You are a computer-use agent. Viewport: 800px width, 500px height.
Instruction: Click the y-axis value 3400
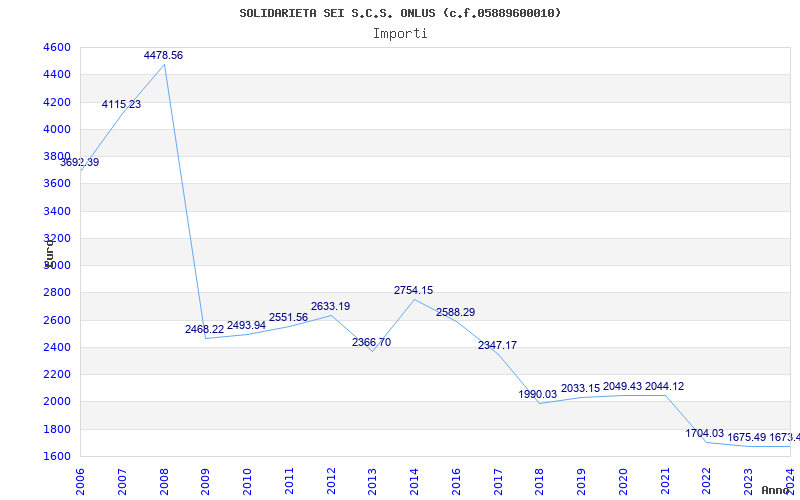[57, 211]
